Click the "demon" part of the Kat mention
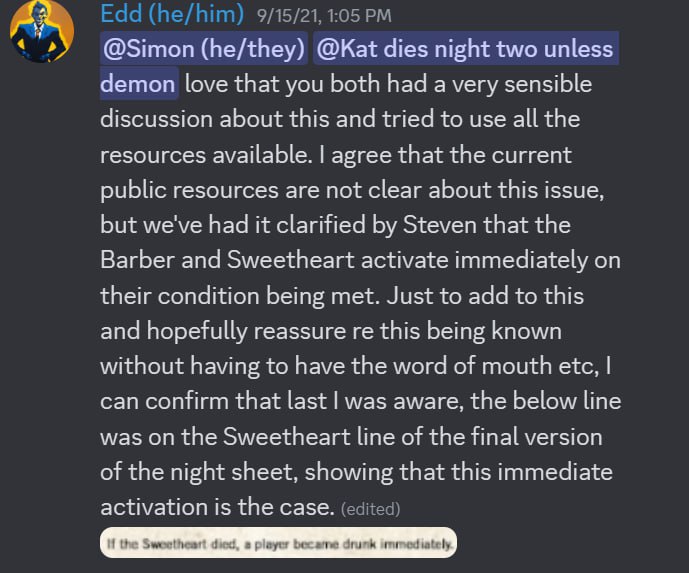689x573 pixels. (138, 83)
